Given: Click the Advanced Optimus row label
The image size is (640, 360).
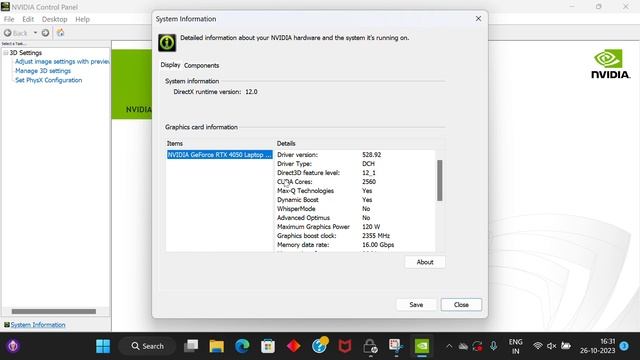Looking at the screenshot, I should click(303, 218).
